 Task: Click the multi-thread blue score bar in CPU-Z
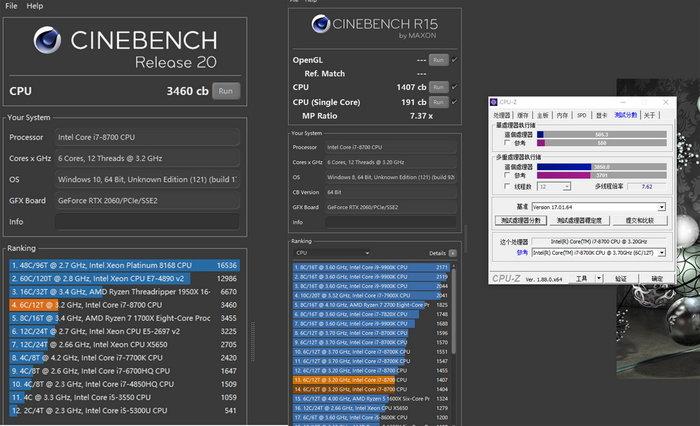[564, 167]
